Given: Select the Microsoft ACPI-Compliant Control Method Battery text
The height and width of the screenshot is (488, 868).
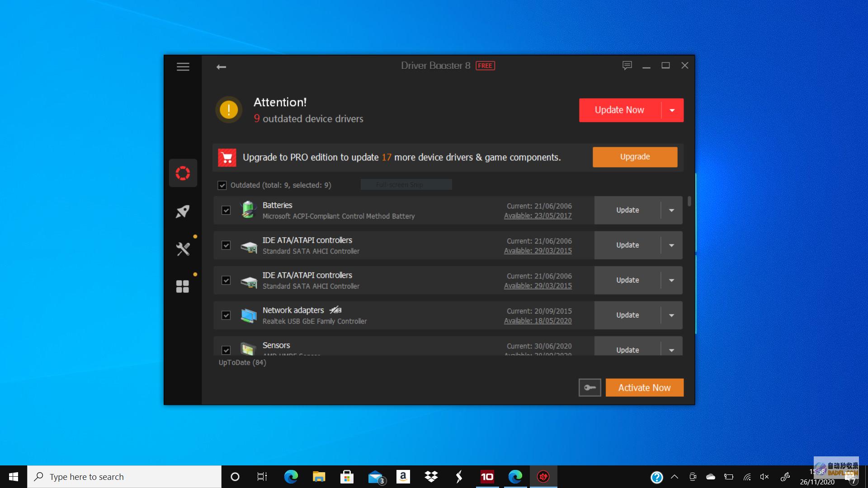Looking at the screenshot, I should [339, 216].
